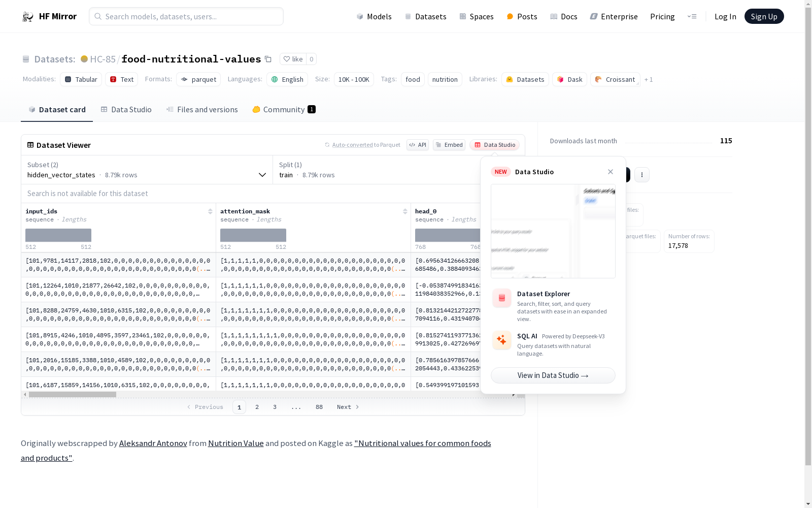Focus the search models, datasets, users field
The width and height of the screenshot is (812, 508).
point(186,16)
